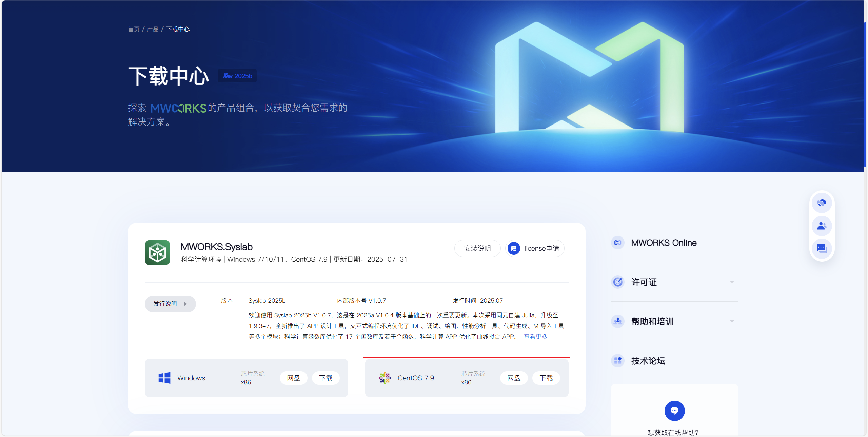The width and height of the screenshot is (868, 437).
Task: Click the Windows logo icon
Action: pyautogui.click(x=164, y=378)
